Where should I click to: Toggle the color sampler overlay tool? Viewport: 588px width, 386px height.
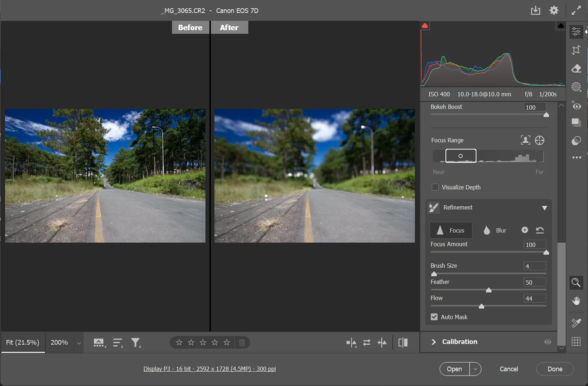pyautogui.click(x=576, y=323)
